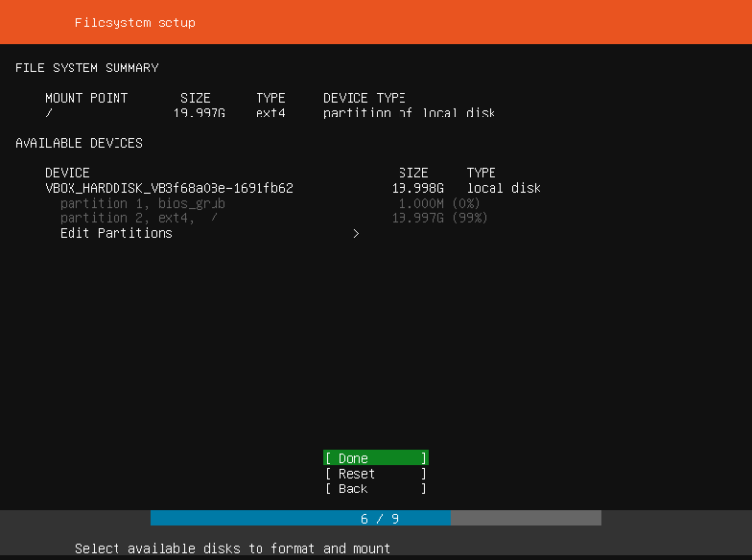Image resolution: width=752 pixels, height=560 pixels.
Task: Click the 'local disk' type value
Action: 503,188
